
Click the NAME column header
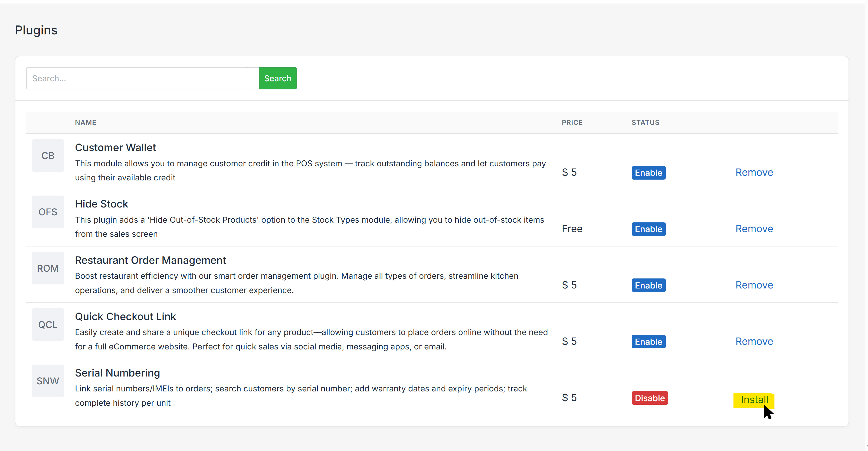tap(86, 122)
